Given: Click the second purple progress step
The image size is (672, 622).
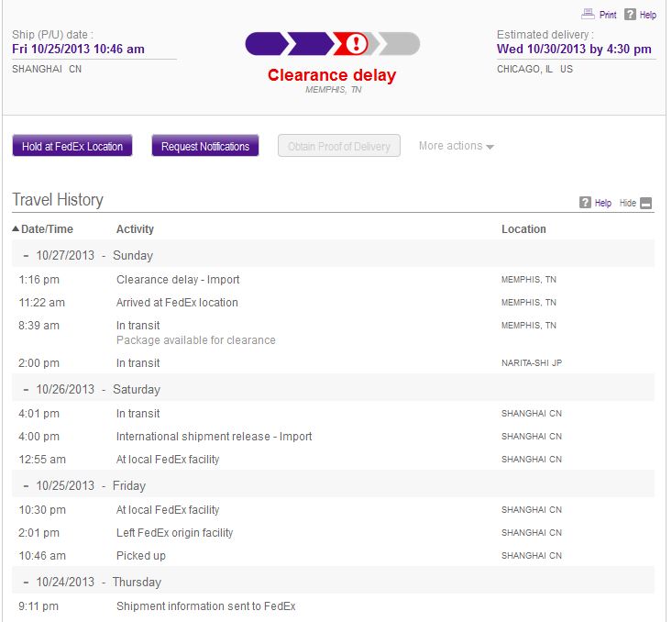Looking at the screenshot, I should [x=311, y=43].
